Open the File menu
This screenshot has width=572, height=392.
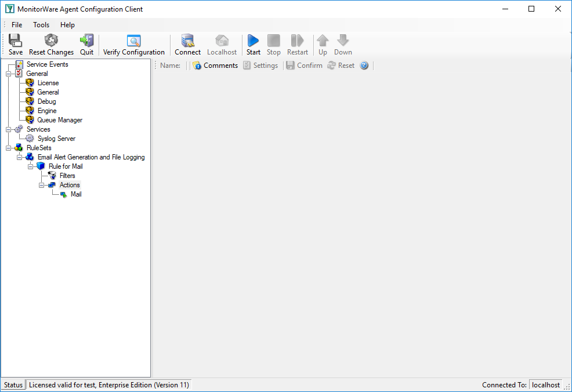click(x=17, y=25)
